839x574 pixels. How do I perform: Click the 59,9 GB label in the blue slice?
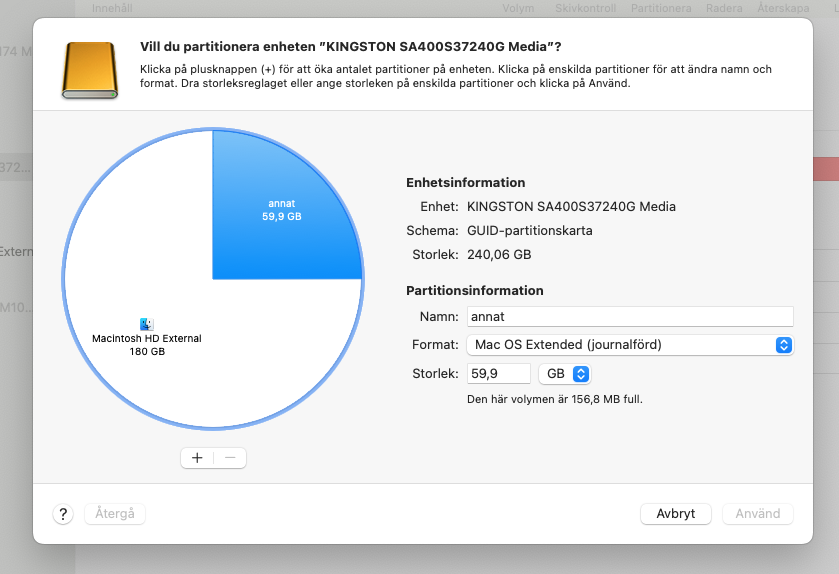[x=282, y=217]
